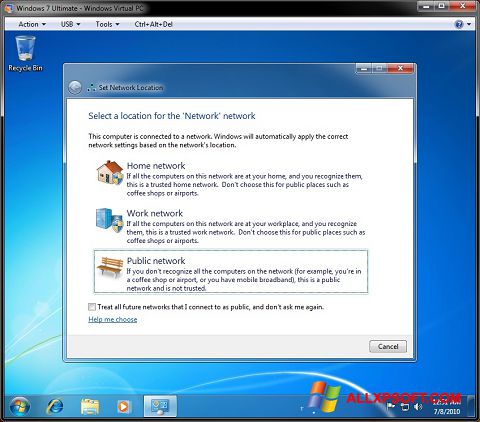
Task: Click the office building icon for Work network
Action: 109,219
